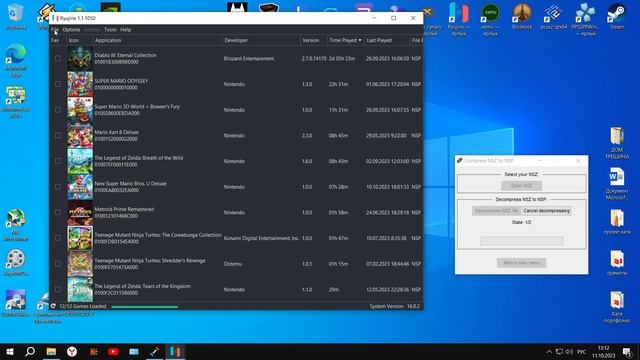Select the Metroid Prime Remastered cover thumbnail
The image size is (640, 360).
pos(80,213)
